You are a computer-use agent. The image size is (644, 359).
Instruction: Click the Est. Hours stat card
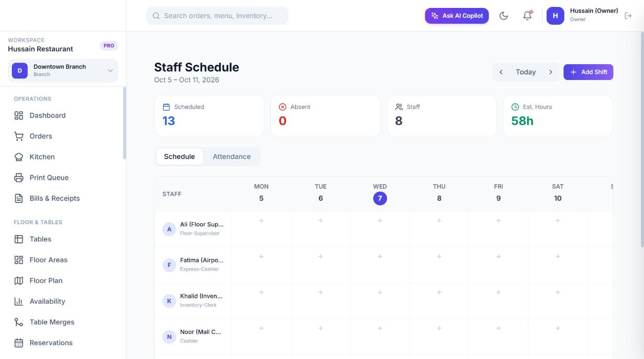tap(558, 116)
